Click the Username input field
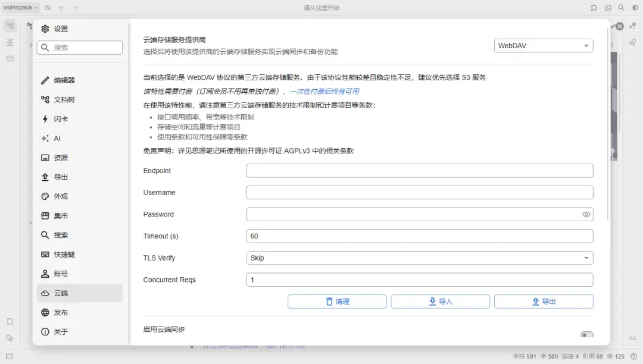 [x=420, y=193]
